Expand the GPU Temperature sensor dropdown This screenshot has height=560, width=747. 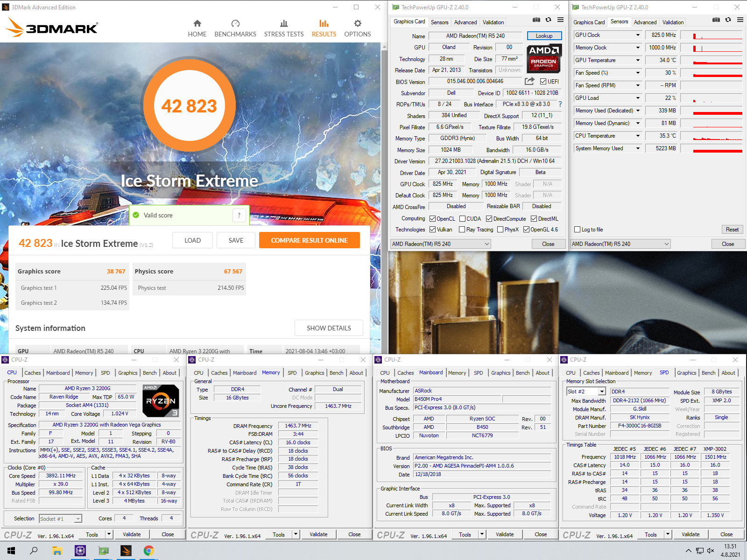[x=638, y=60]
